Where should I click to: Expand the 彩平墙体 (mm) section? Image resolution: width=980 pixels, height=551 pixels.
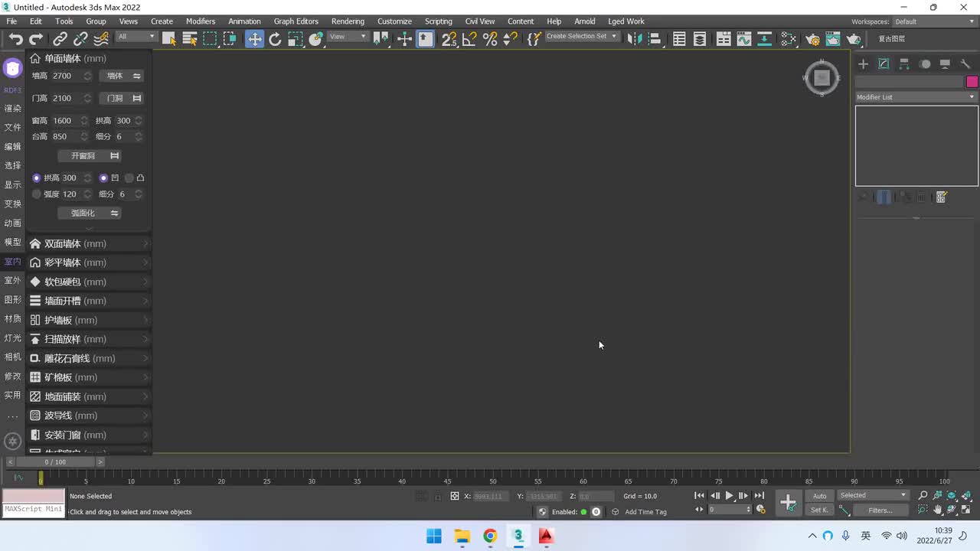coord(89,262)
